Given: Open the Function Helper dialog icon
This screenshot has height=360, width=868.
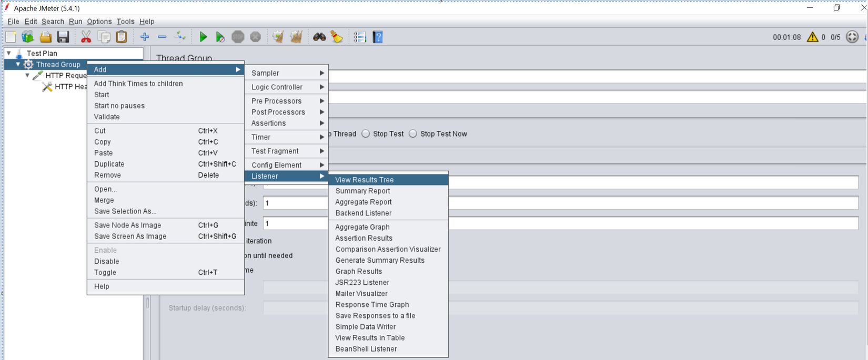Looking at the screenshot, I should tap(360, 37).
